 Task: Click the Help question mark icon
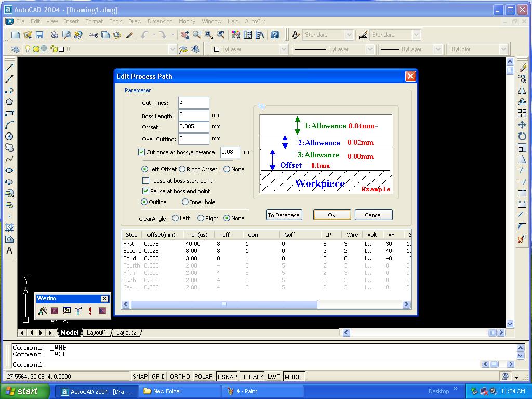click(275, 35)
